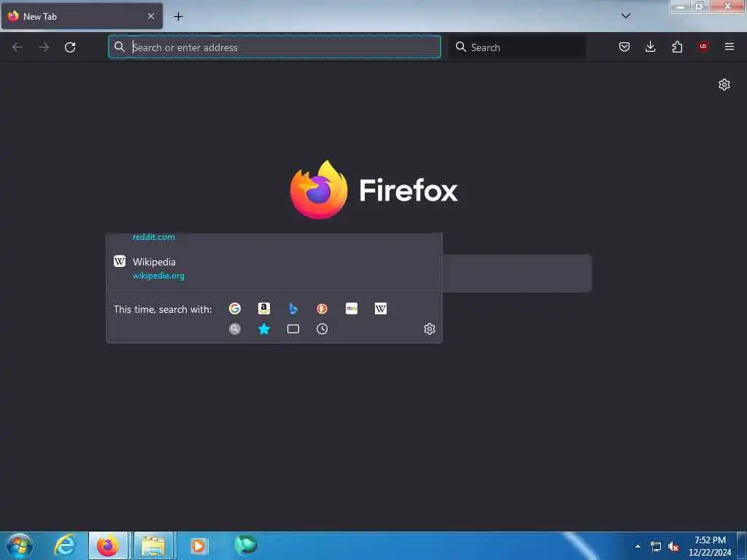This screenshot has height=560, width=747.
Task: Search this time with Wikipedia icon
Action: [381, 308]
